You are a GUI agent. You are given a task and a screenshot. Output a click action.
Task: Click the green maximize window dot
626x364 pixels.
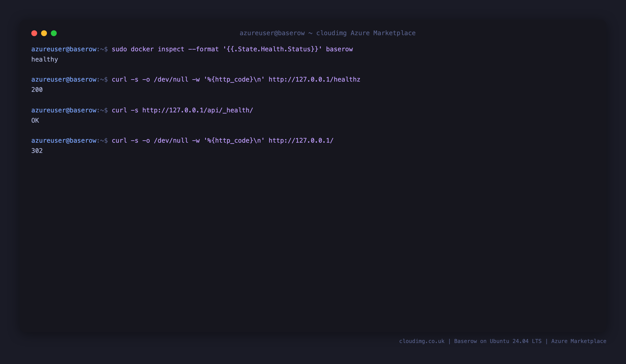pyautogui.click(x=54, y=33)
